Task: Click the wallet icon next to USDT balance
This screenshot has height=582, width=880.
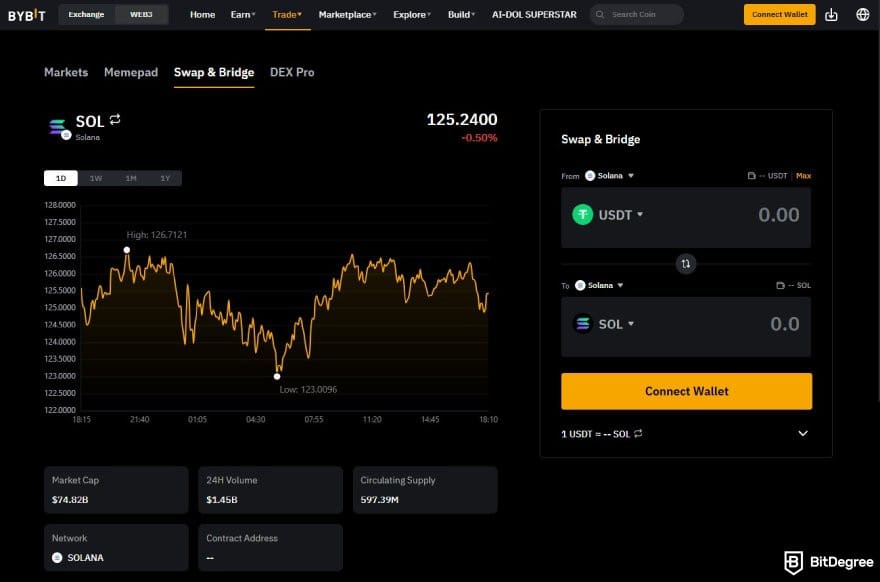Action: tap(751, 176)
